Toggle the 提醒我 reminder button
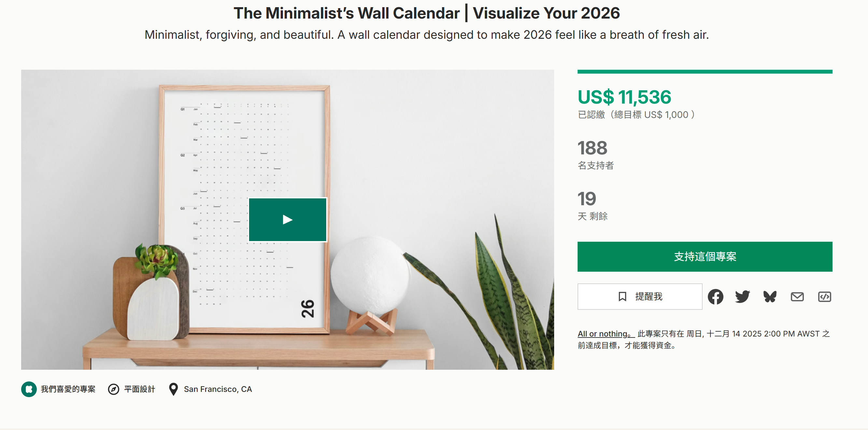Viewport: 868px width, 430px height. (639, 296)
